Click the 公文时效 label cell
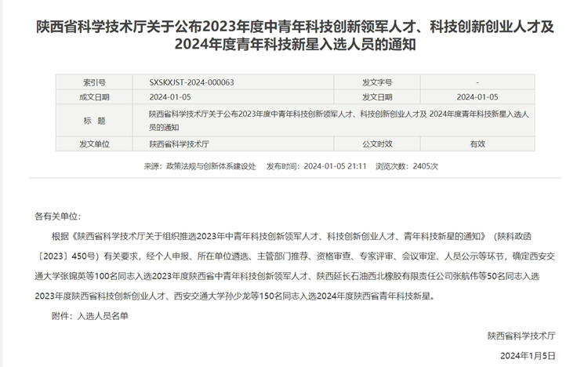 coord(377,144)
